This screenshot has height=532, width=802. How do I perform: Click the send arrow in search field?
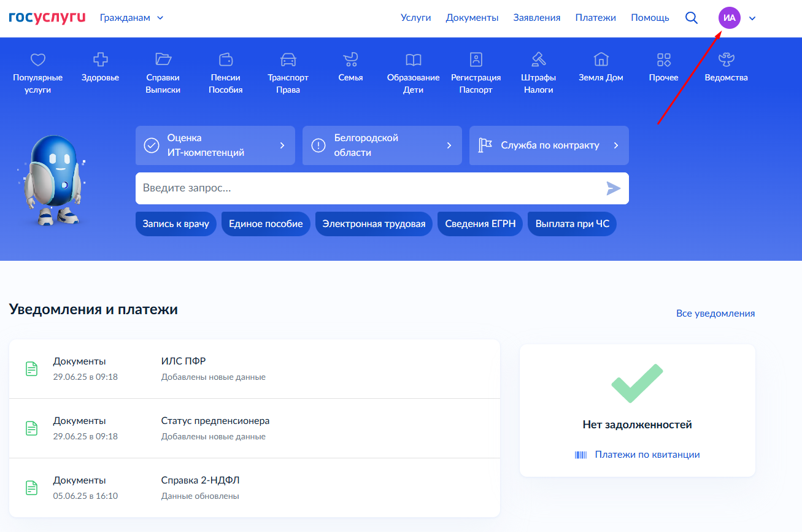click(x=613, y=188)
